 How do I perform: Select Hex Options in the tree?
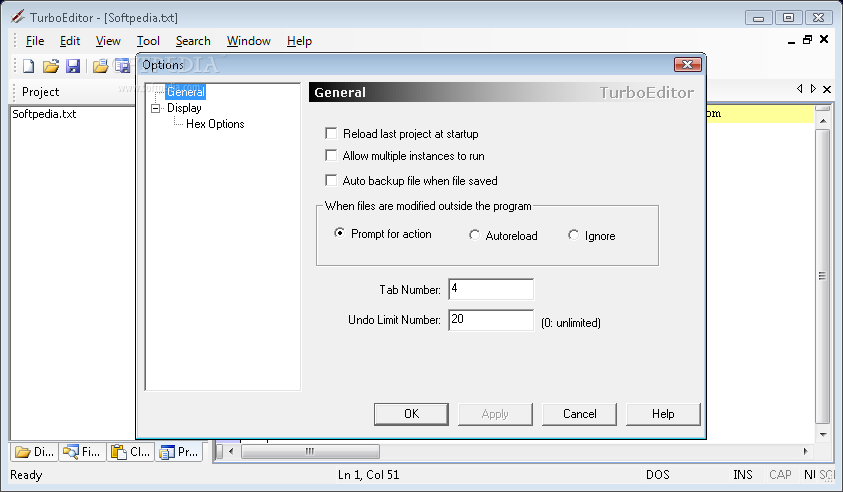point(215,124)
